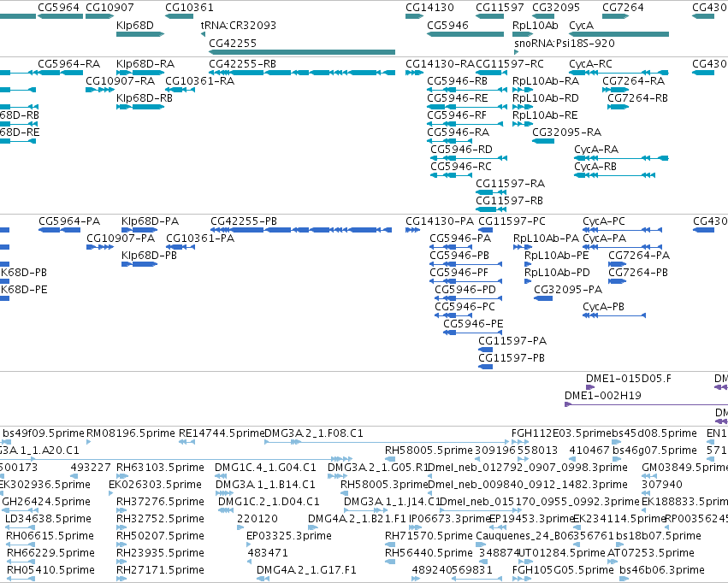Select the CG14130-RA transcript label
This screenshot has height=583, width=728.
440,63
